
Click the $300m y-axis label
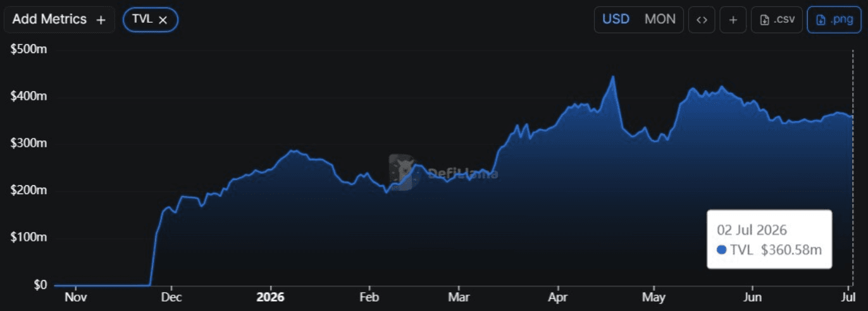(x=30, y=143)
